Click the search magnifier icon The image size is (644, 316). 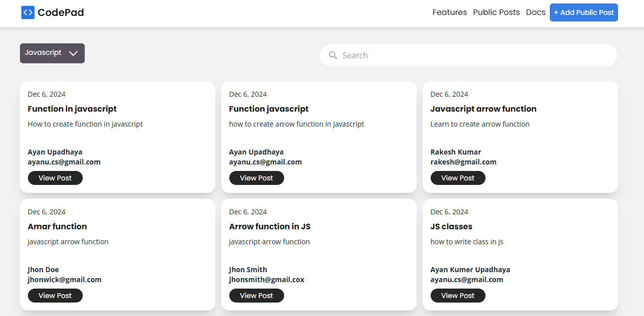pyautogui.click(x=333, y=55)
